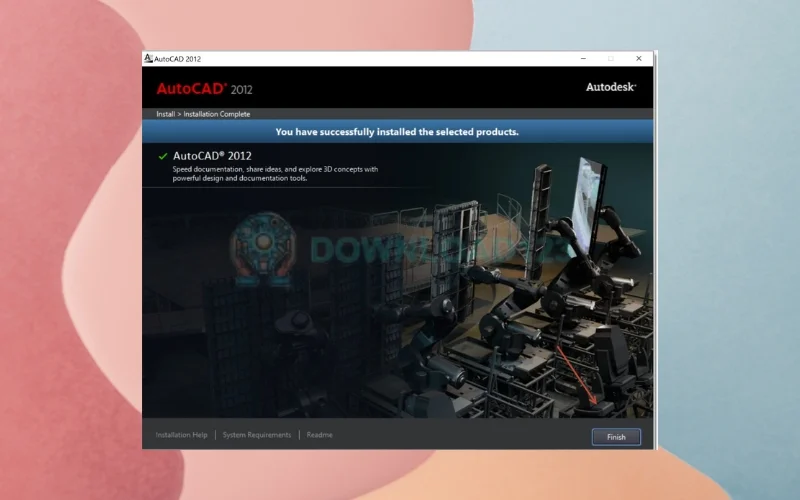This screenshot has height=500, width=800.
Task: Minimize the AutoCAD 2012 installer window
Action: (582, 59)
